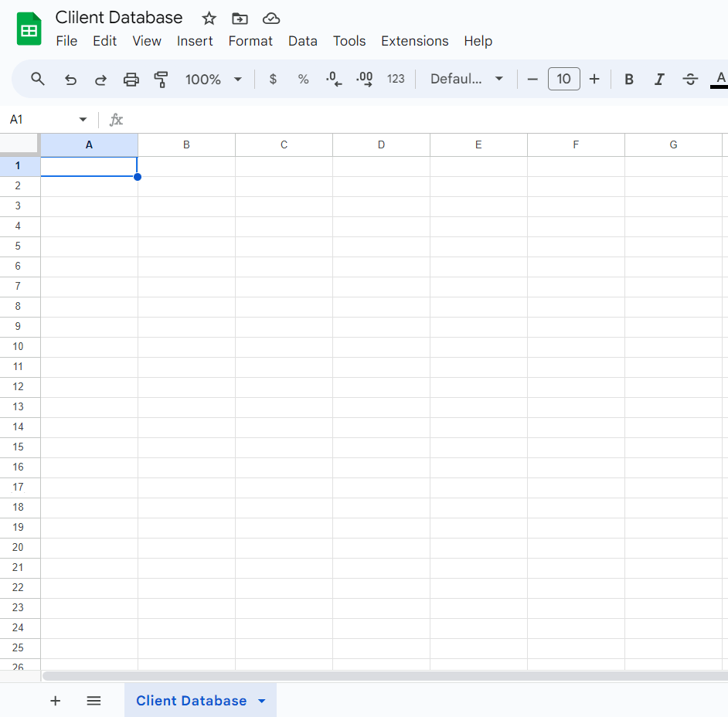This screenshot has width=728, height=717.
Task: Open the Default font dropdown
Action: click(467, 79)
